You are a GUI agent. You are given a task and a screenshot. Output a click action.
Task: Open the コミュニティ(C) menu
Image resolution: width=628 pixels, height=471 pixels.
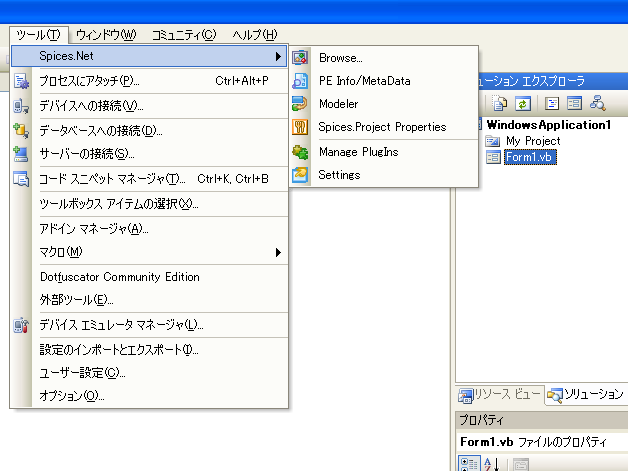[184, 35]
